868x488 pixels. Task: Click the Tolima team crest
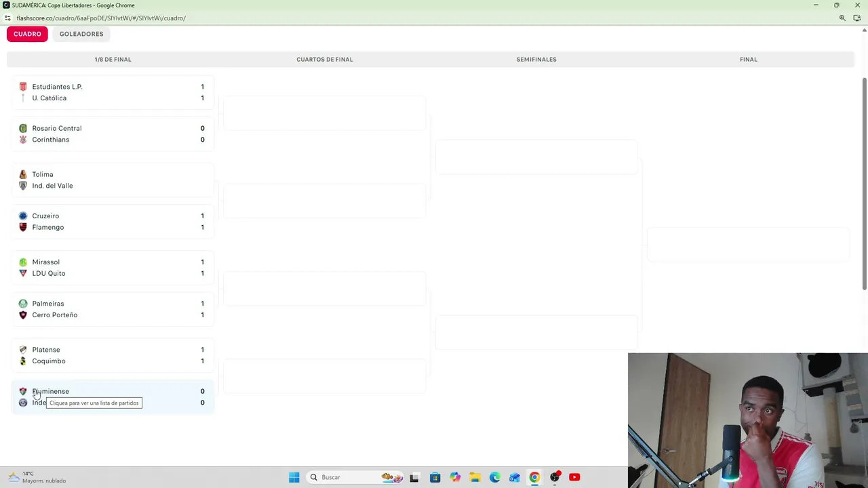coord(23,174)
